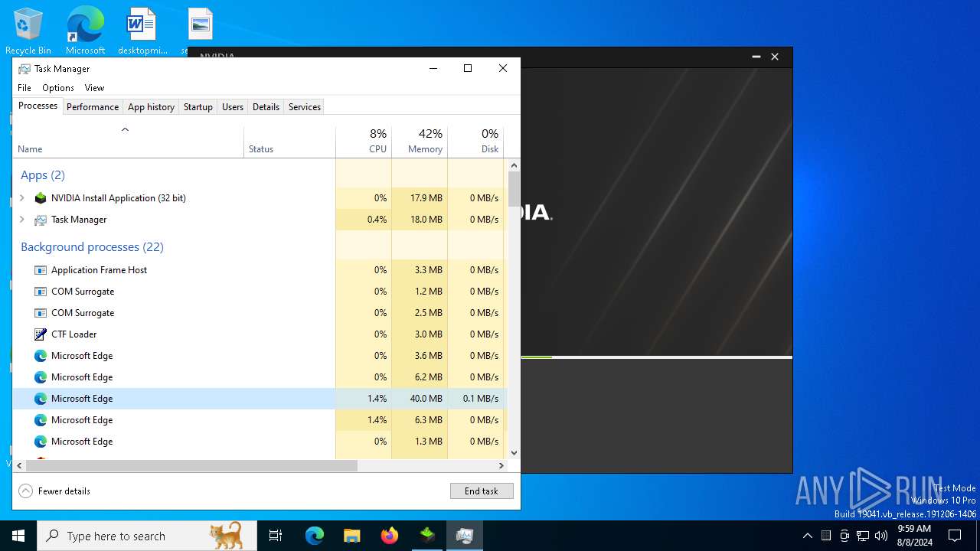Viewport: 980px width, 551px height.
Task: Click the network tray icon
Action: (x=863, y=536)
